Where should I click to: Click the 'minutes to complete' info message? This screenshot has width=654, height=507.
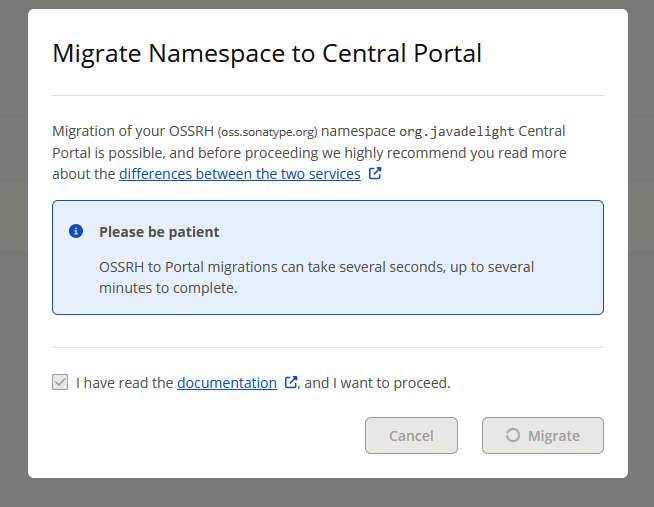tap(168, 288)
